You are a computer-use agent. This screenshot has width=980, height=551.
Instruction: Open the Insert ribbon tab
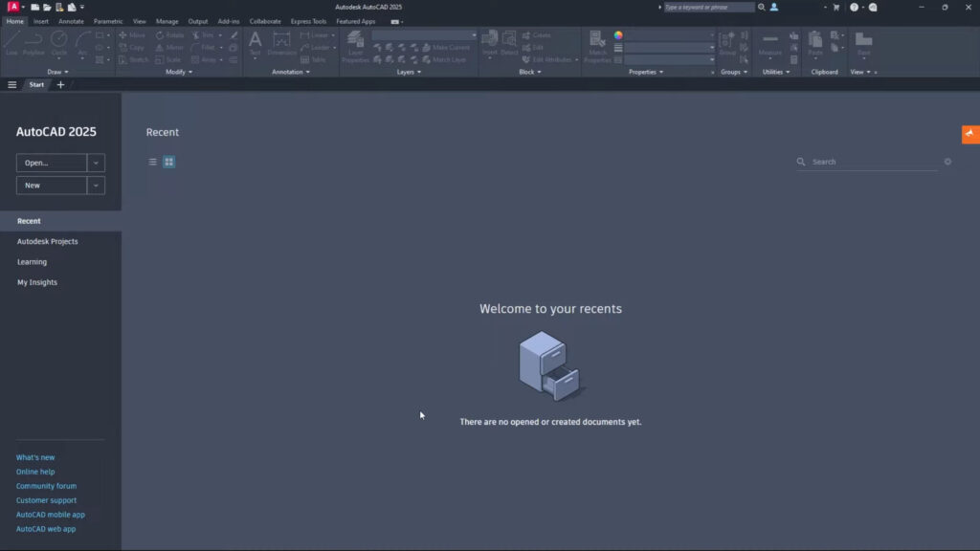(x=40, y=21)
